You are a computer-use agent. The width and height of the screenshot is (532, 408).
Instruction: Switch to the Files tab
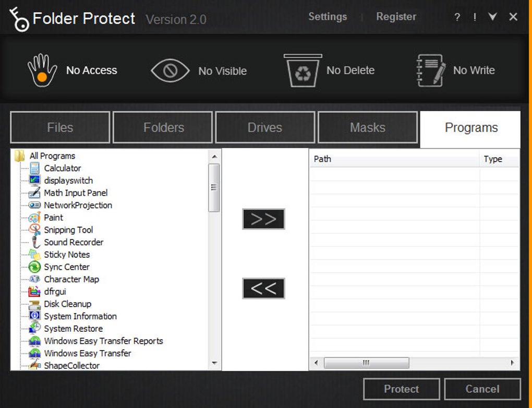click(60, 127)
